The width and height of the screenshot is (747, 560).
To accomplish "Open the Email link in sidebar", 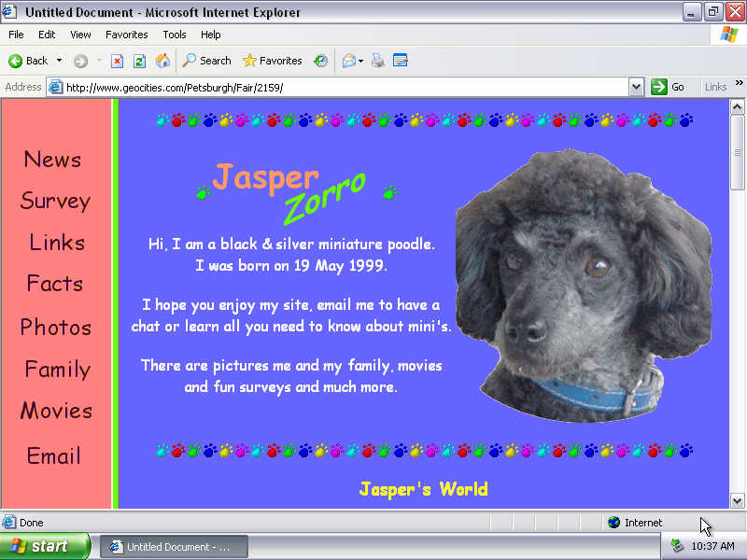I will [53, 455].
